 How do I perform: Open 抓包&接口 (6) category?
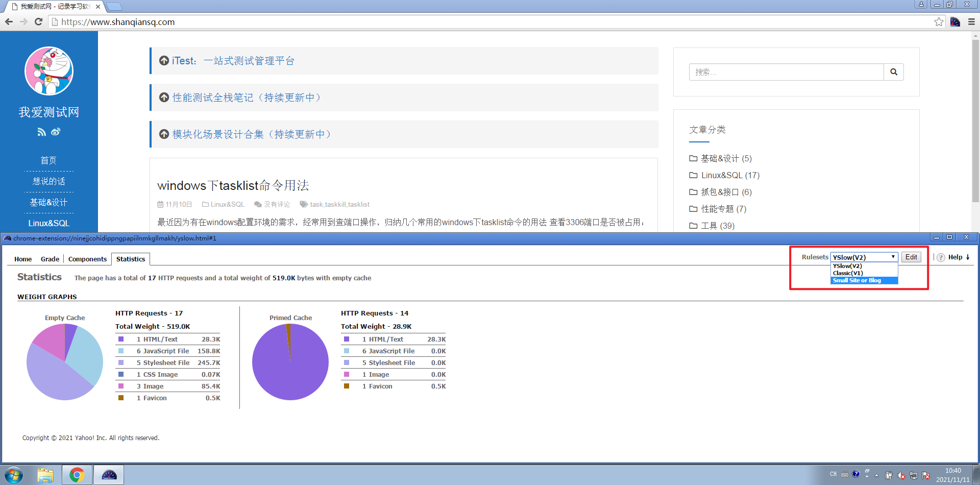point(726,192)
